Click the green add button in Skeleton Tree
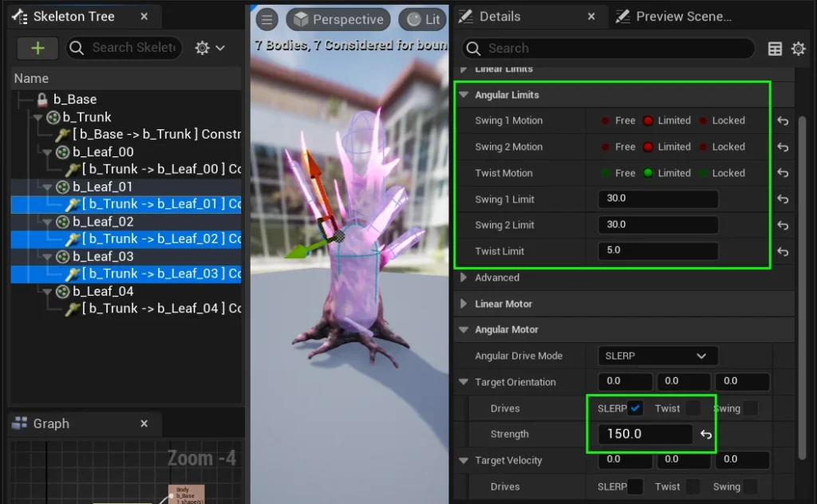Viewport: 817px width, 504px height. point(37,48)
